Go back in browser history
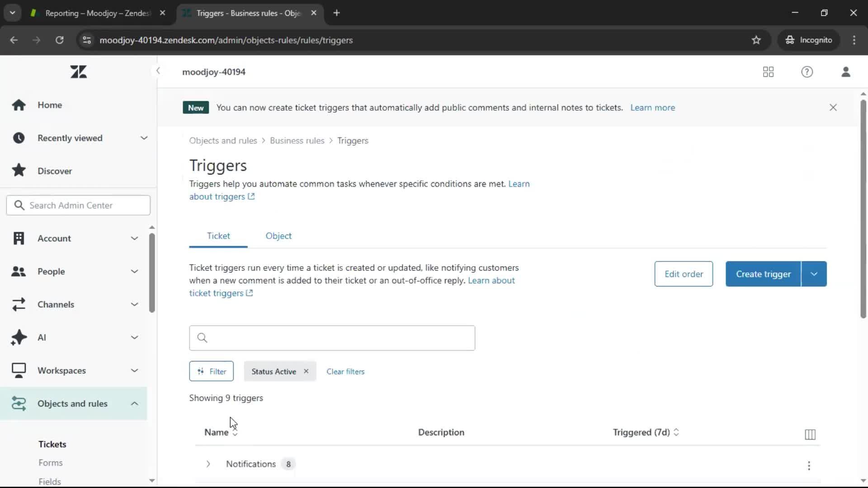868x488 pixels. pos(14,40)
